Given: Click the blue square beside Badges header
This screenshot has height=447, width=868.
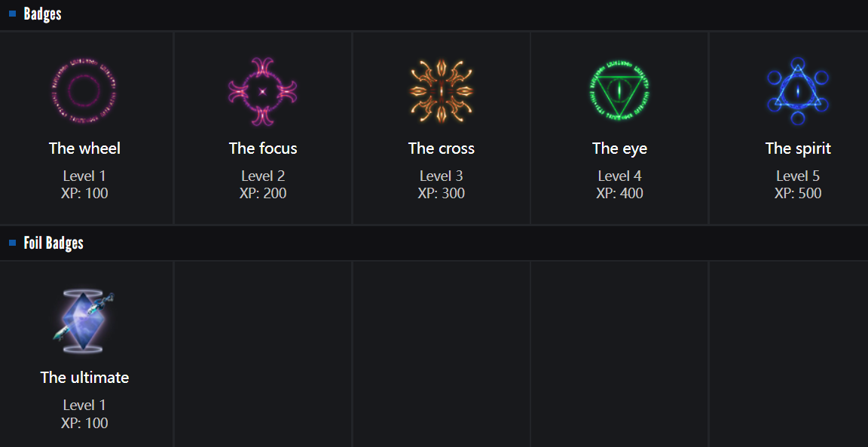Looking at the screenshot, I should [x=12, y=14].
